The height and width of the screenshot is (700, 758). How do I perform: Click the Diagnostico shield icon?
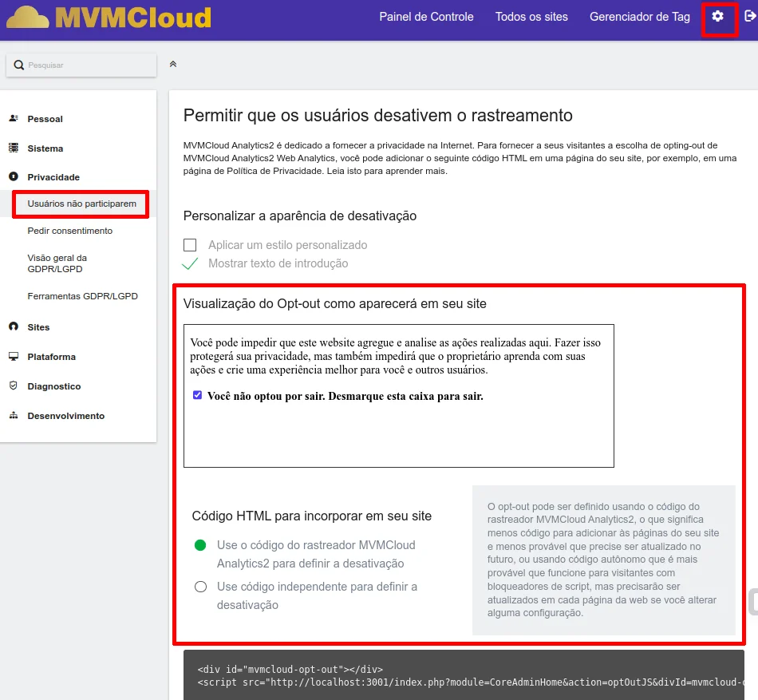14,386
